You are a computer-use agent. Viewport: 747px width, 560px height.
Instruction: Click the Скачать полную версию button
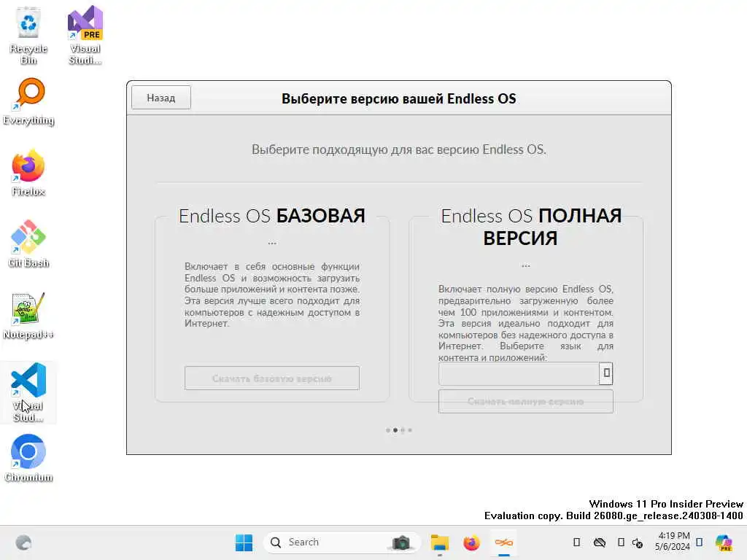pyautogui.click(x=526, y=402)
